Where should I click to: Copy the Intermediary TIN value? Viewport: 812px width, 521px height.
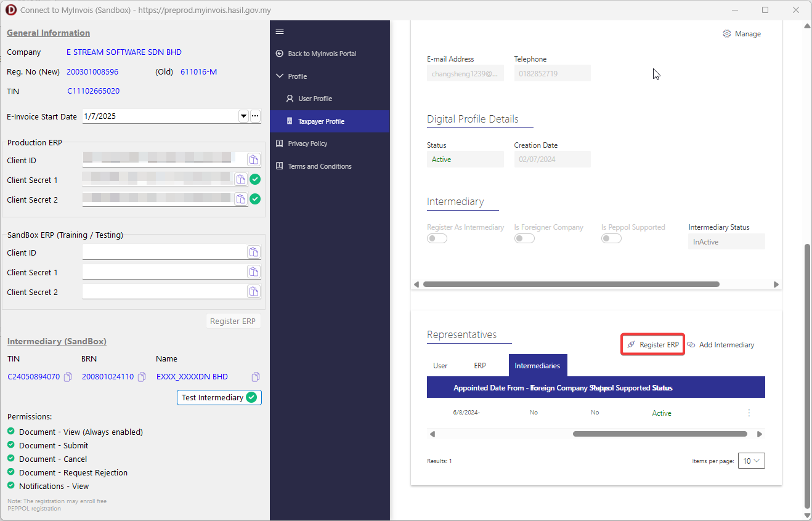(x=68, y=377)
